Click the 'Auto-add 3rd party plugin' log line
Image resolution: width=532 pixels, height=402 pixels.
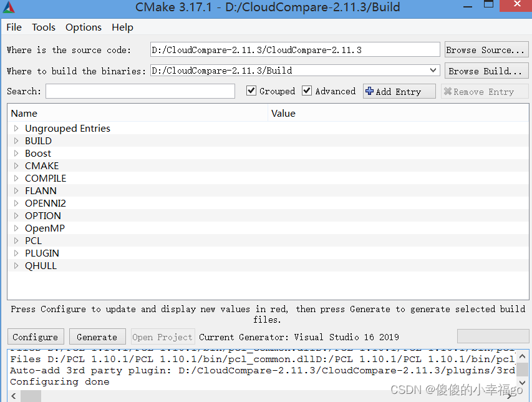click(x=263, y=370)
